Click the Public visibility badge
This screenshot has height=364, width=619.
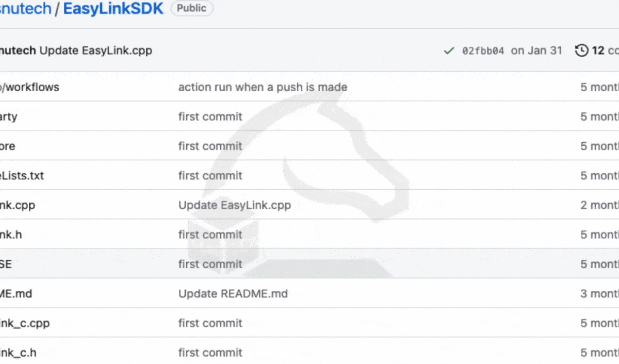191,9
